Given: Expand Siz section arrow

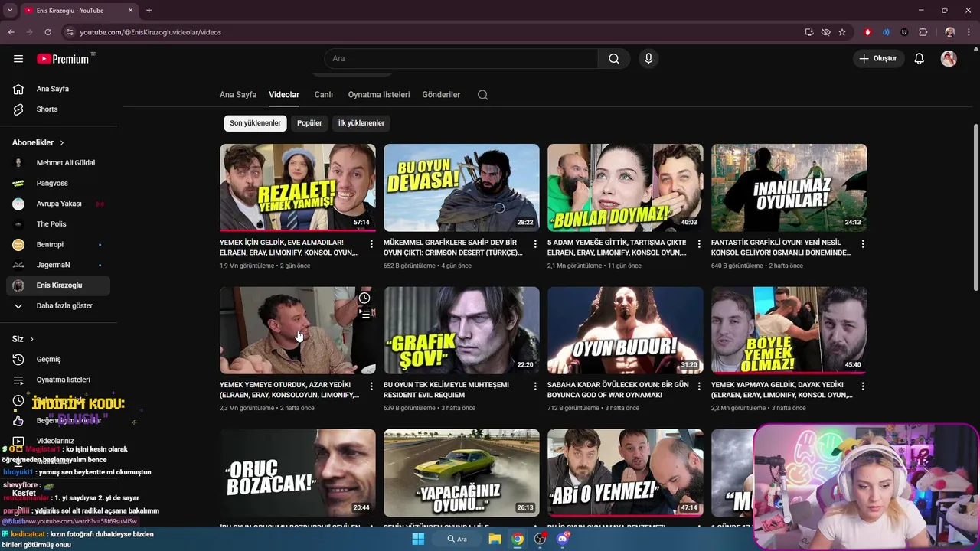Looking at the screenshot, I should point(31,339).
